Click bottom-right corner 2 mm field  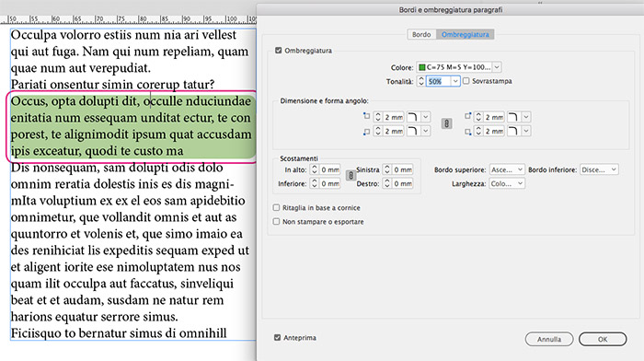494,131
